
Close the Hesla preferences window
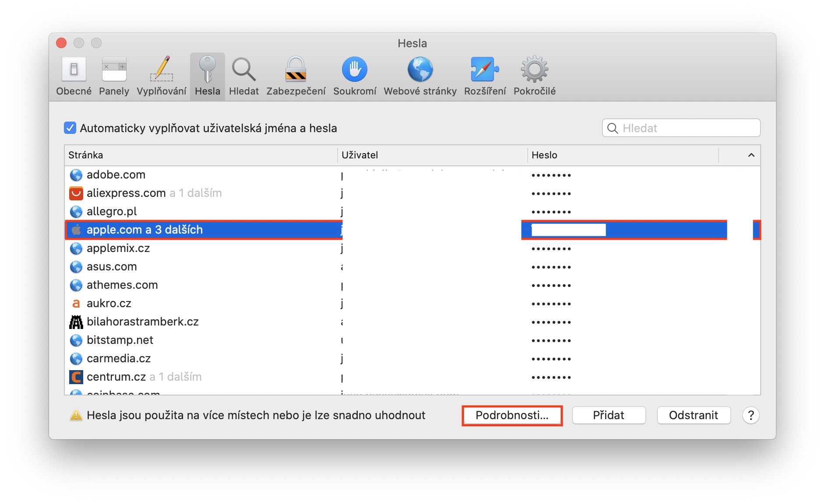61,43
